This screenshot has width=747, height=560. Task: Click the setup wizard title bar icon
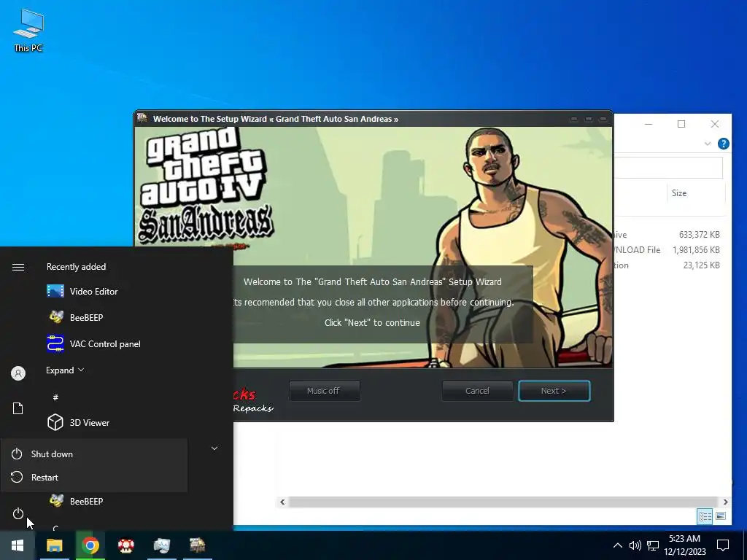tap(142, 118)
